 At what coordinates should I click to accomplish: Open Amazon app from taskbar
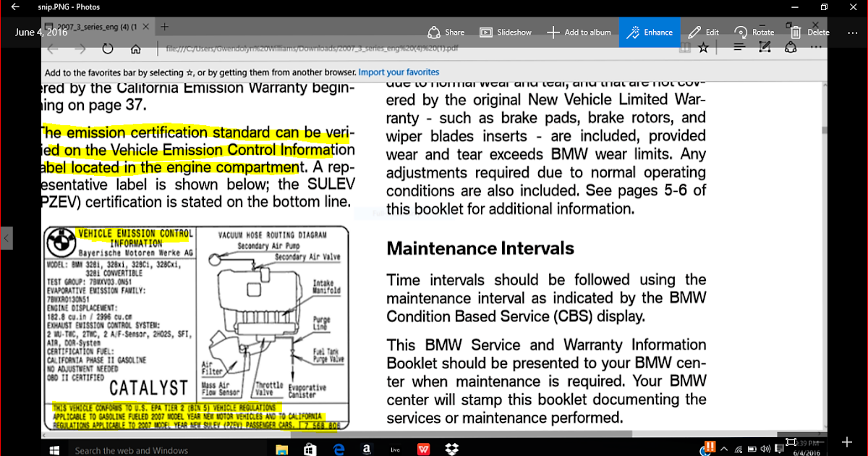pos(367,449)
